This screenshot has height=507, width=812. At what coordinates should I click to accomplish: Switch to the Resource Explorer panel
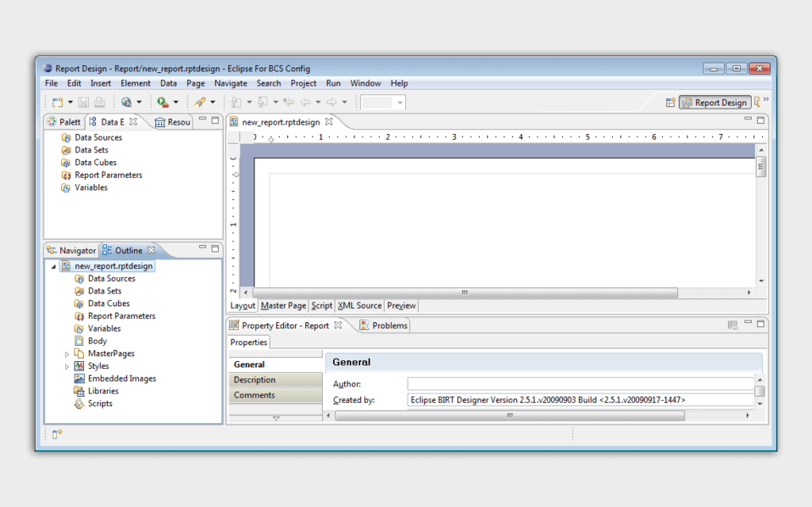171,121
